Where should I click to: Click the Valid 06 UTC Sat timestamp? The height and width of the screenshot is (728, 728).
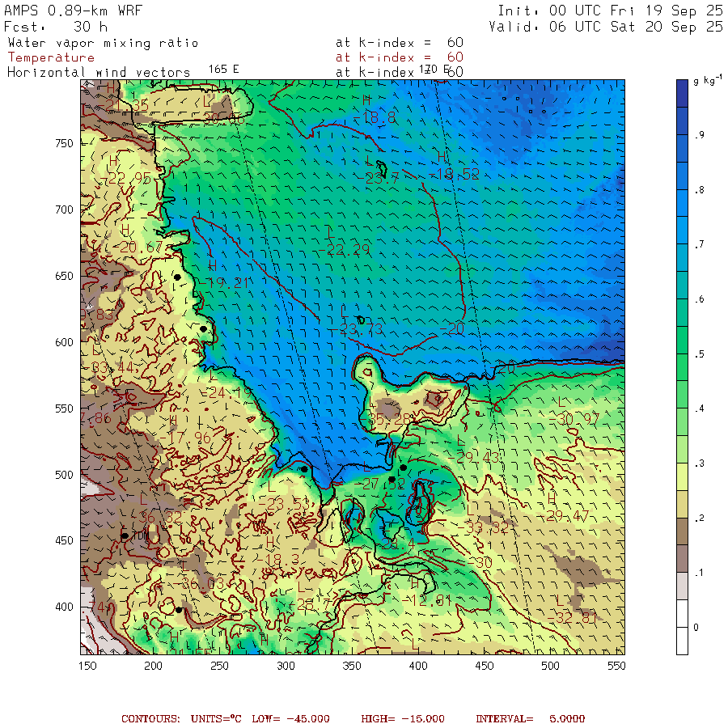(x=606, y=27)
